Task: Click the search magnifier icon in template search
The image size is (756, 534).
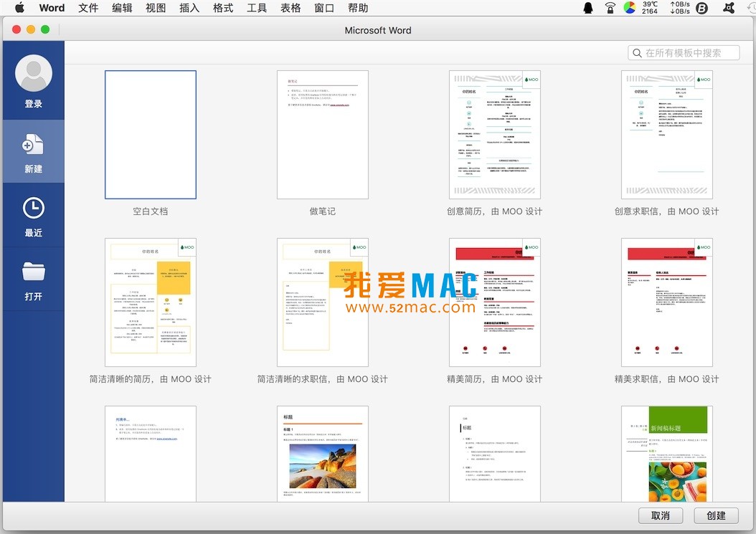Action: tap(637, 53)
